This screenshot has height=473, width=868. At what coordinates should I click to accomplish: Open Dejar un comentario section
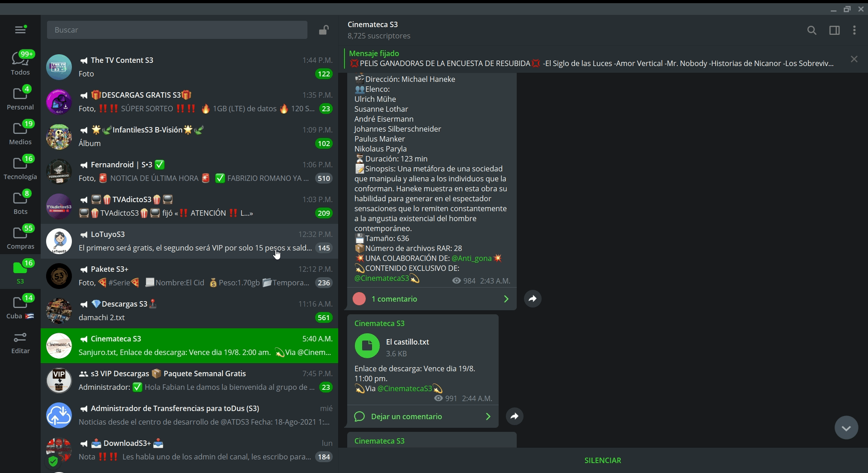coord(422,416)
